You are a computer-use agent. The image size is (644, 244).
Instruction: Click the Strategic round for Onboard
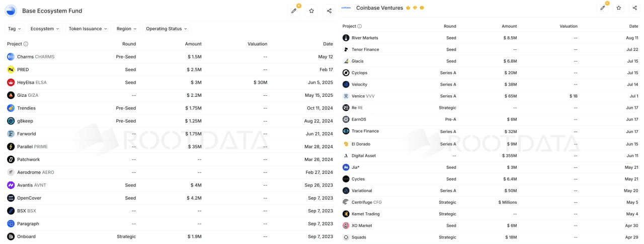126,236
